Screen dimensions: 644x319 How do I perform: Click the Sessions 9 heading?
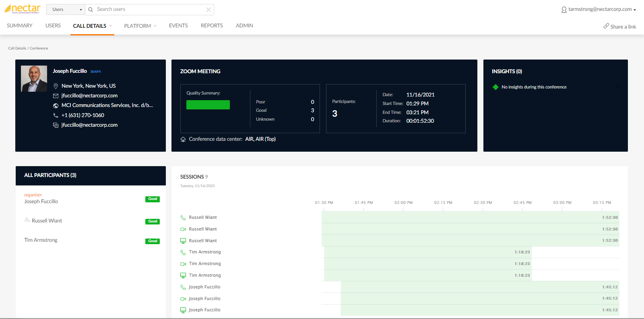(x=194, y=177)
